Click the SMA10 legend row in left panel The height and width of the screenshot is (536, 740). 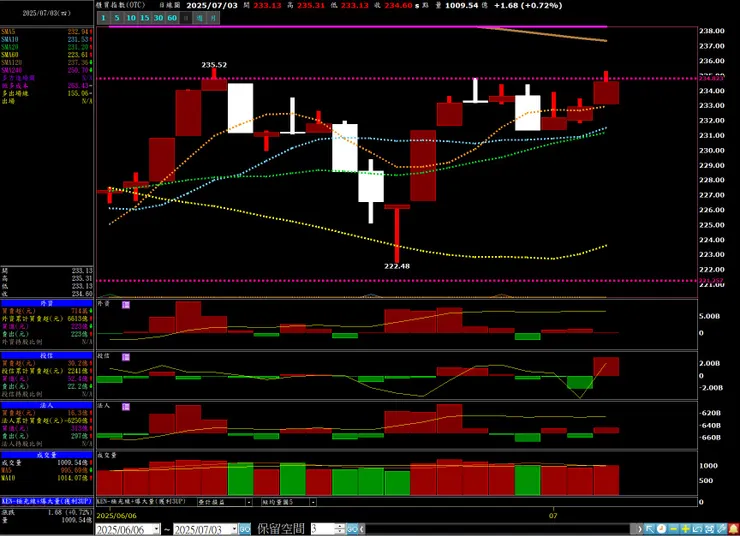pos(47,39)
